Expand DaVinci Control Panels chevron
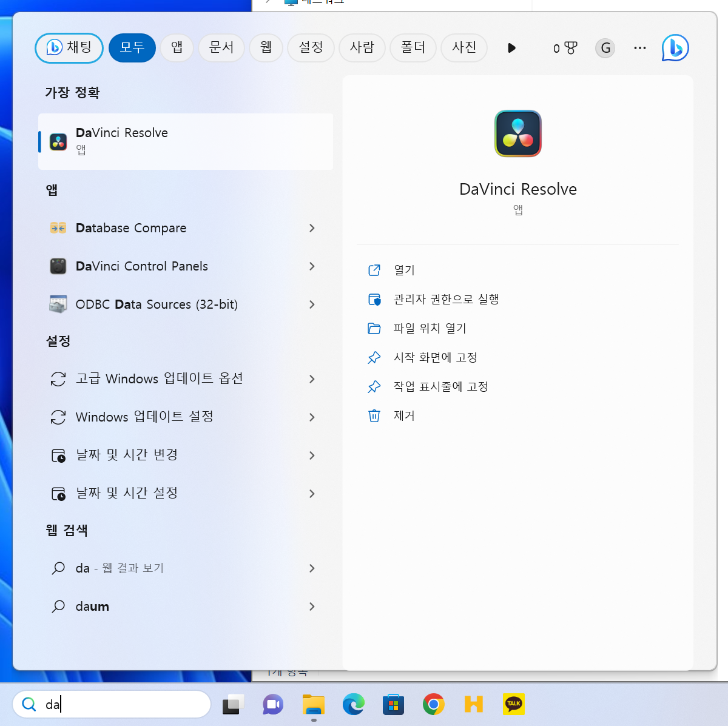728x726 pixels. coord(312,266)
